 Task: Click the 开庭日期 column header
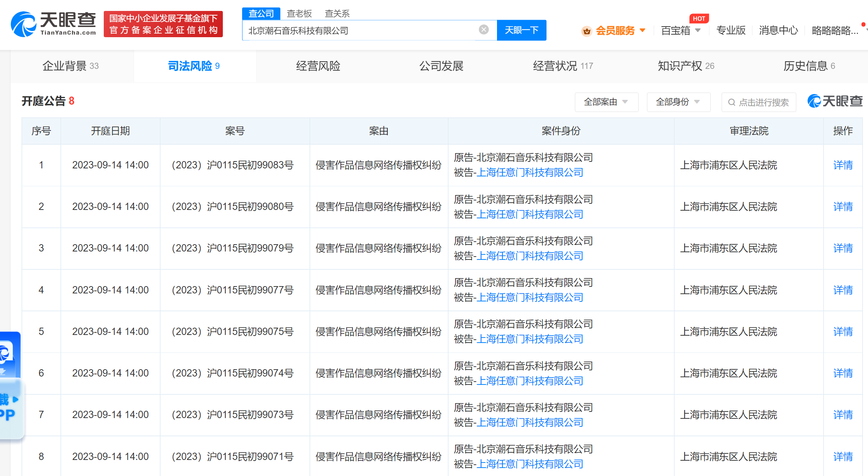click(x=110, y=131)
